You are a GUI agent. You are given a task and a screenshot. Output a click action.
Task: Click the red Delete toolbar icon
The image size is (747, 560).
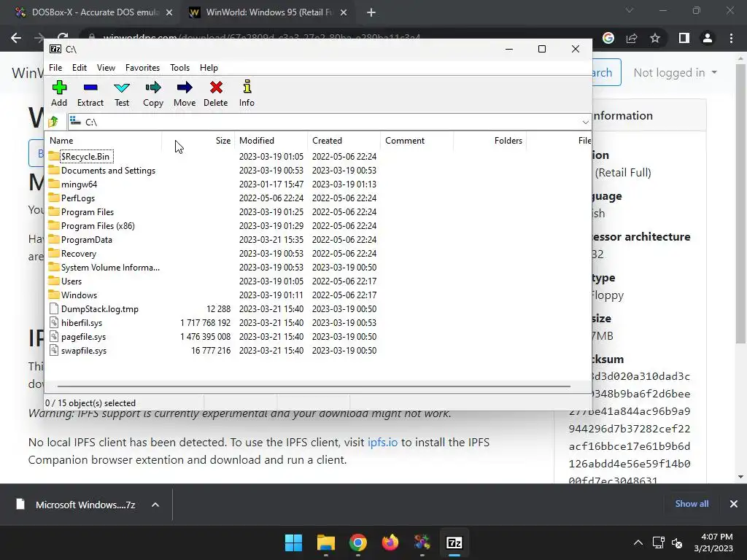pyautogui.click(x=216, y=93)
